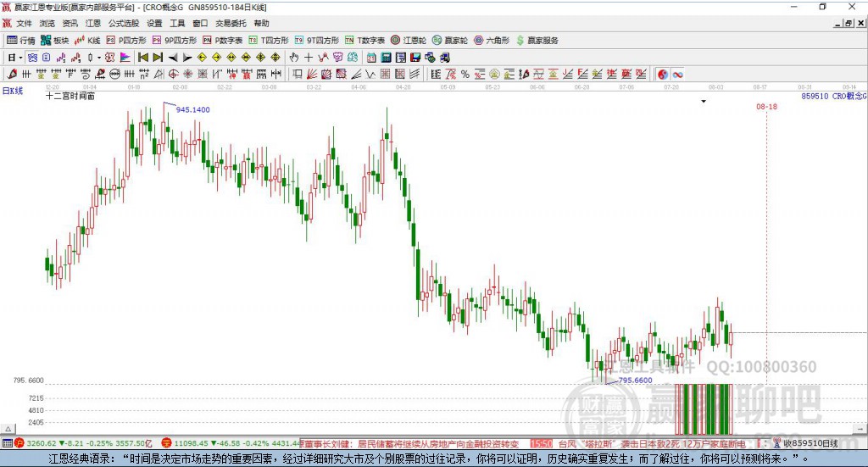This screenshot has width=868, height=467.
Task: Click the black left-arrow step icon
Action: tap(173, 58)
